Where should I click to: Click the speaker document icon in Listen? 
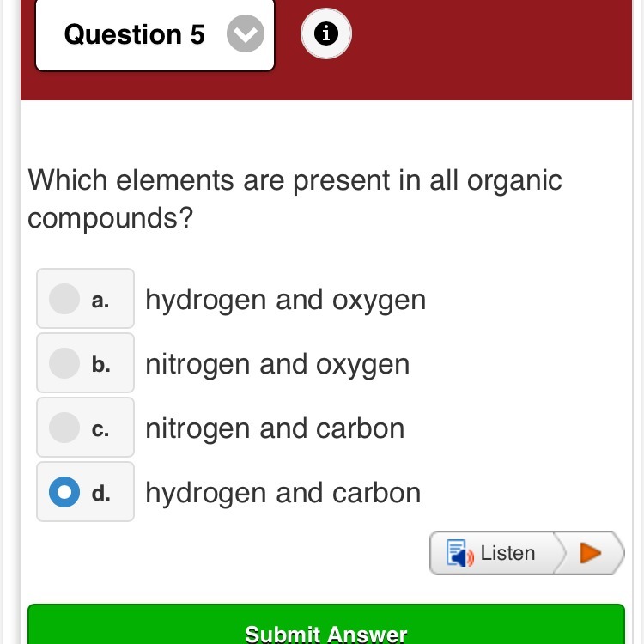coord(460,553)
